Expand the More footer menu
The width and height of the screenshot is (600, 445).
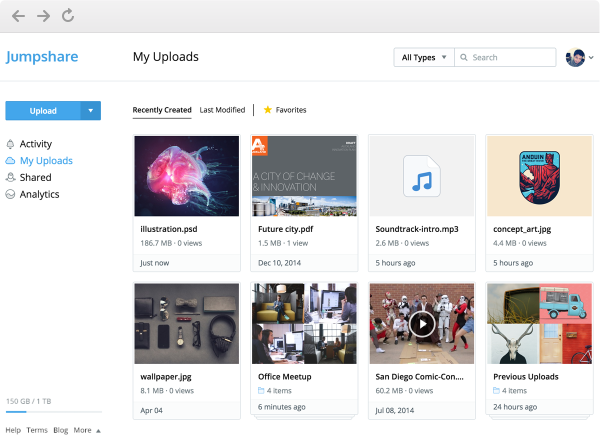85,430
